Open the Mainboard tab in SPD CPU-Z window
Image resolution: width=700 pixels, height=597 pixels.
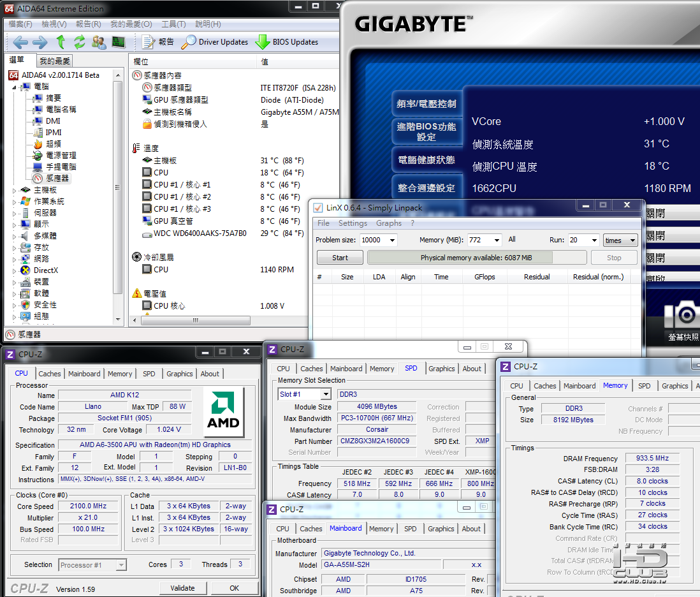coord(346,369)
